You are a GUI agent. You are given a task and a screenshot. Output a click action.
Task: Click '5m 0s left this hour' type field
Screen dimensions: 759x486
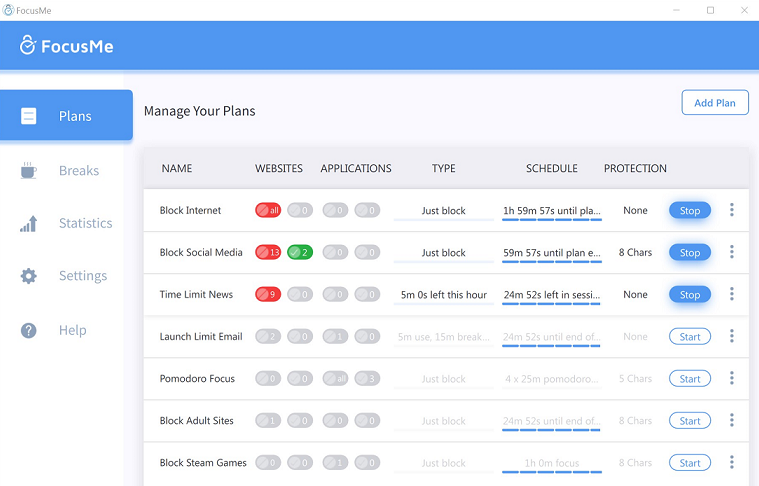[x=443, y=295]
